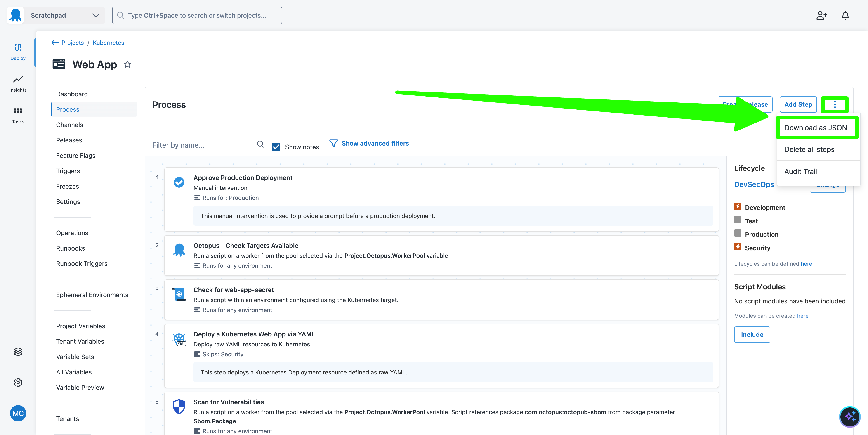The height and width of the screenshot is (435, 868).
Task: Open the notifications bell
Action: (845, 16)
